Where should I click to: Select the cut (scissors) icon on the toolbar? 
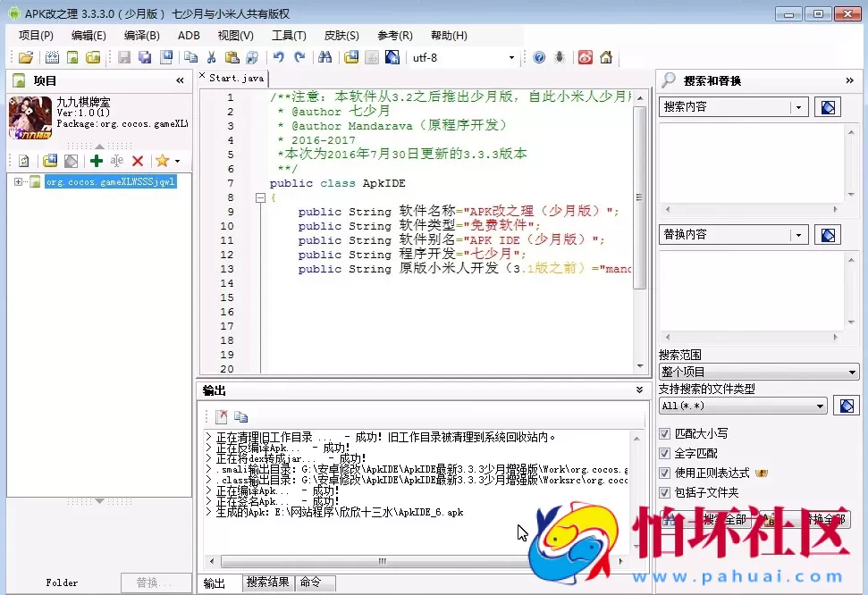coord(212,57)
